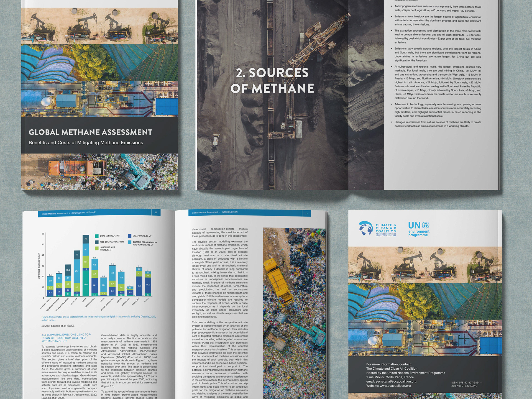Click the Enteric Fermentation and Manure legend square
Screen dimensions: 532x399
tap(129, 242)
